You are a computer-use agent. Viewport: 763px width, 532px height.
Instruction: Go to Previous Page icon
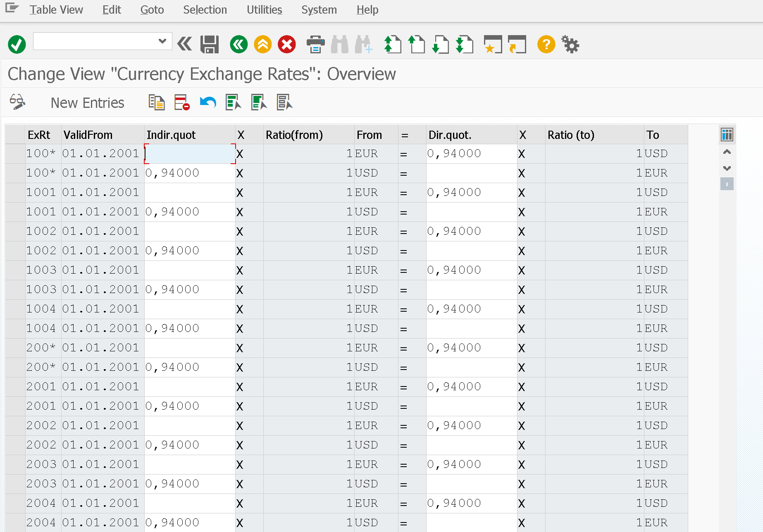[417, 44]
